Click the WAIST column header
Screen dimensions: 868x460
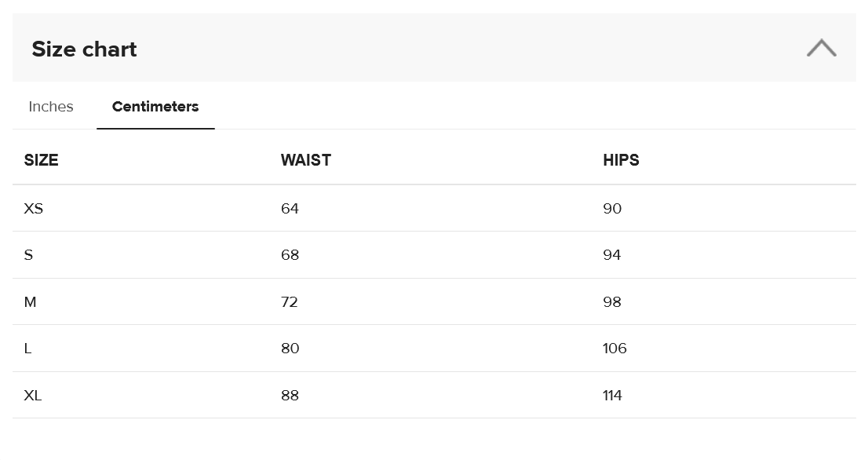pyautogui.click(x=306, y=160)
